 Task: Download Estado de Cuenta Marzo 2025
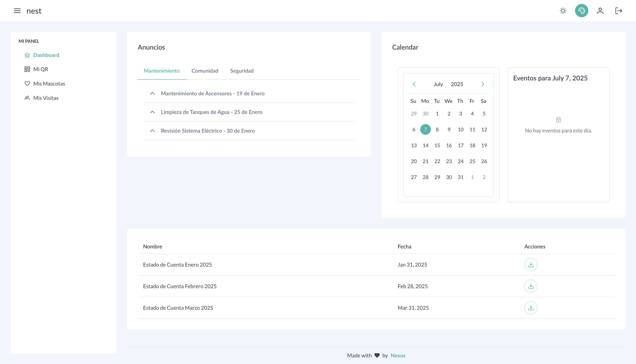point(531,307)
